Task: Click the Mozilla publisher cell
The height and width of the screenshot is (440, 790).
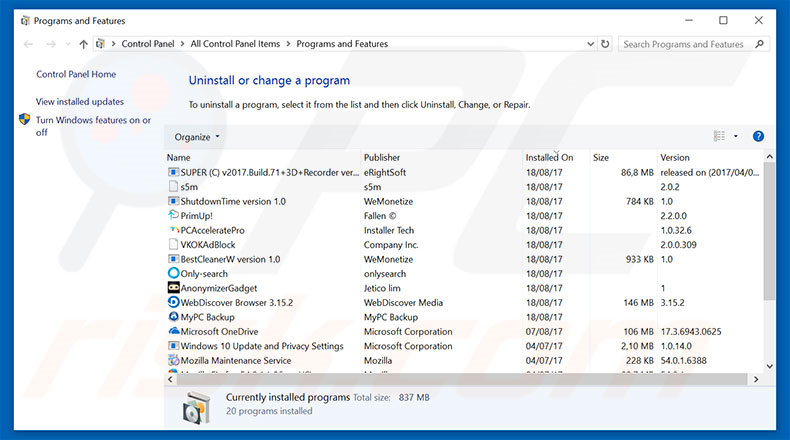Action: 377,360
